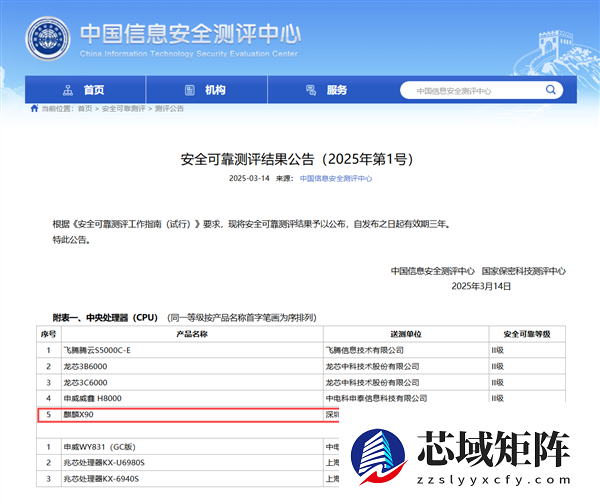This screenshot has width=600, height=502.
Task: Click the 产品名称 column header
Action: pos(191,333)
